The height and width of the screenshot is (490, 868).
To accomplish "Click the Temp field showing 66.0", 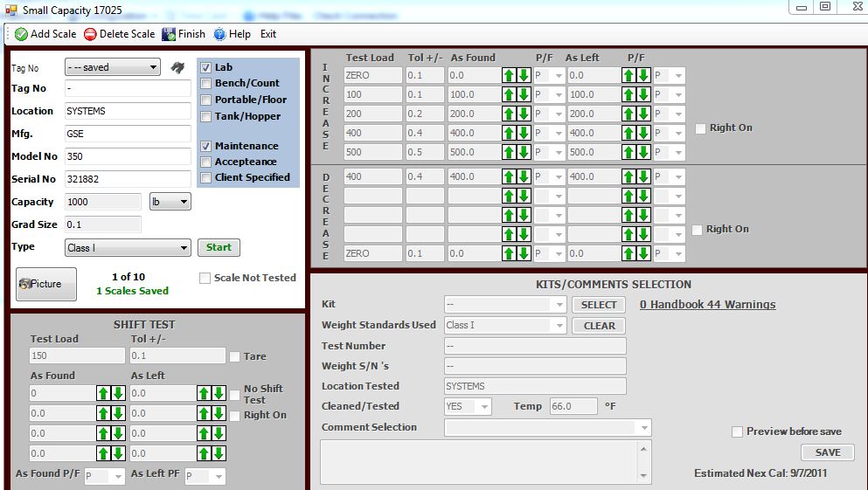I will [x=573, y=406].
